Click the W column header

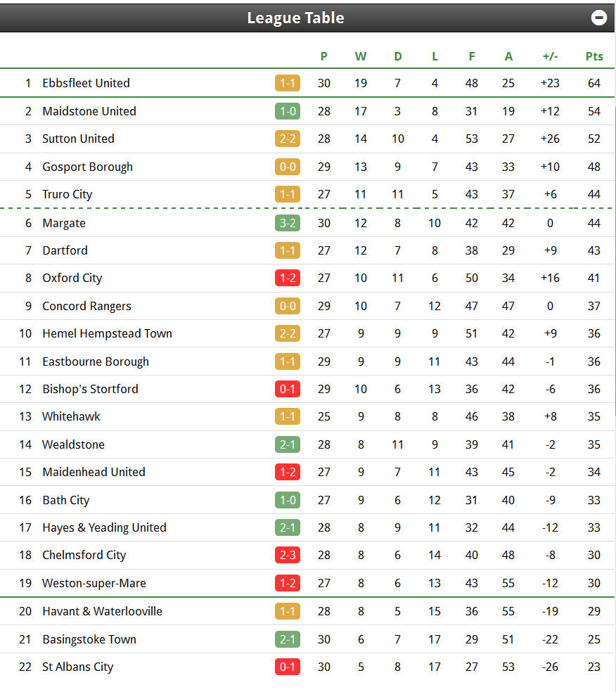click(x=361, y=56)
